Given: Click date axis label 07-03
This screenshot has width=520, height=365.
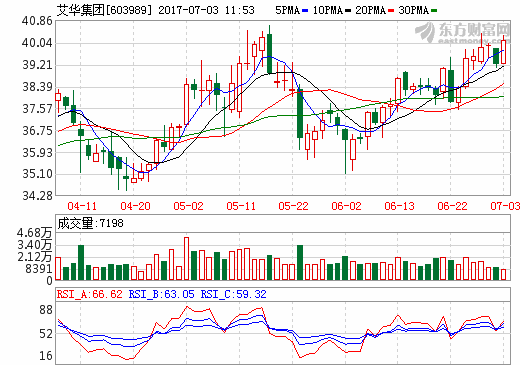Looking at the screenshot, I should coord(505,206).
